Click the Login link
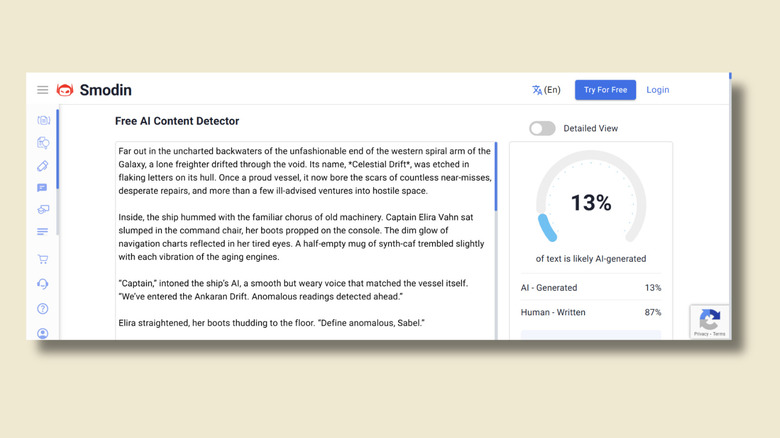Screen dimensions: 780x438 tap(658, 90)
